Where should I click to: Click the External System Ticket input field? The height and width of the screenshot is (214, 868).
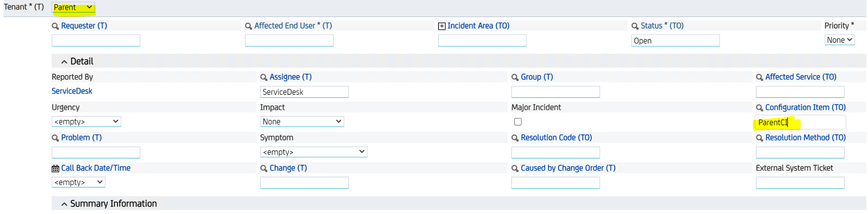(800, 183)
